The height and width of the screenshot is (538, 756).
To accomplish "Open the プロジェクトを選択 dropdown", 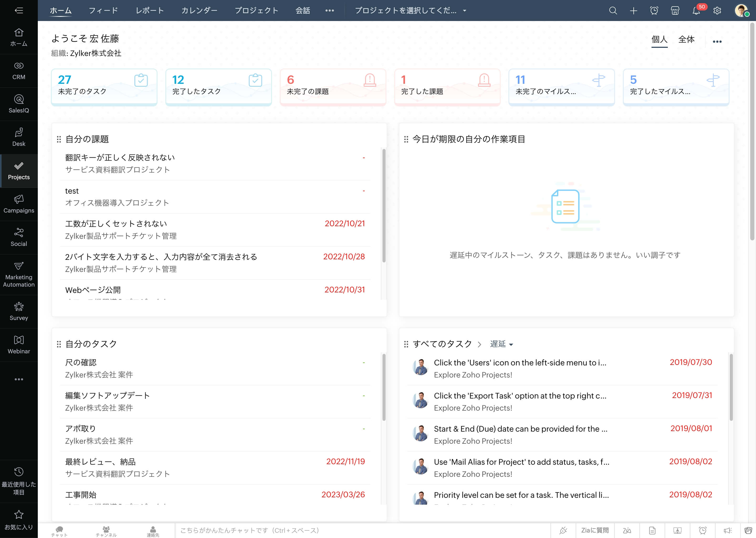I will pyautogui.click(x=411, y=10).
